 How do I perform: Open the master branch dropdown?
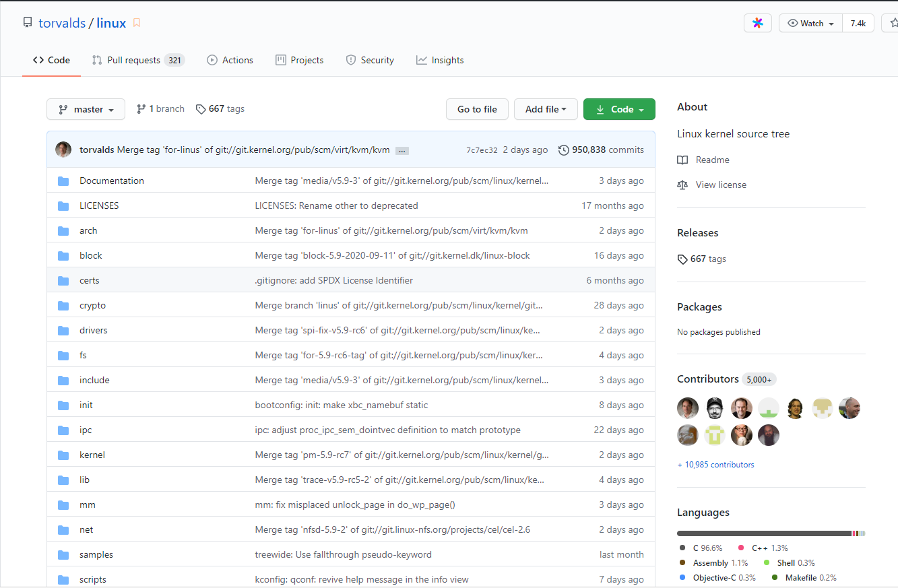[86, 109]
